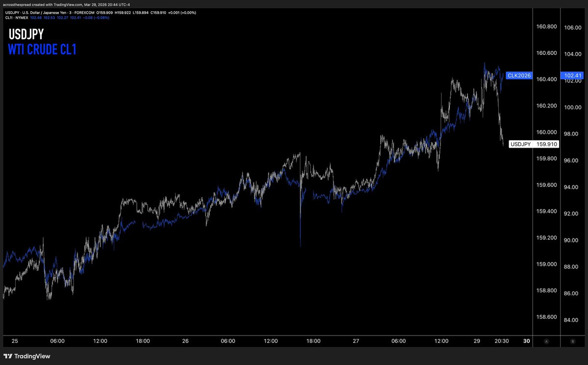Screen dimensions: 588x365
Task: Click the 'CL1! · NYMEX' legend title
Action: pos(17,18)
